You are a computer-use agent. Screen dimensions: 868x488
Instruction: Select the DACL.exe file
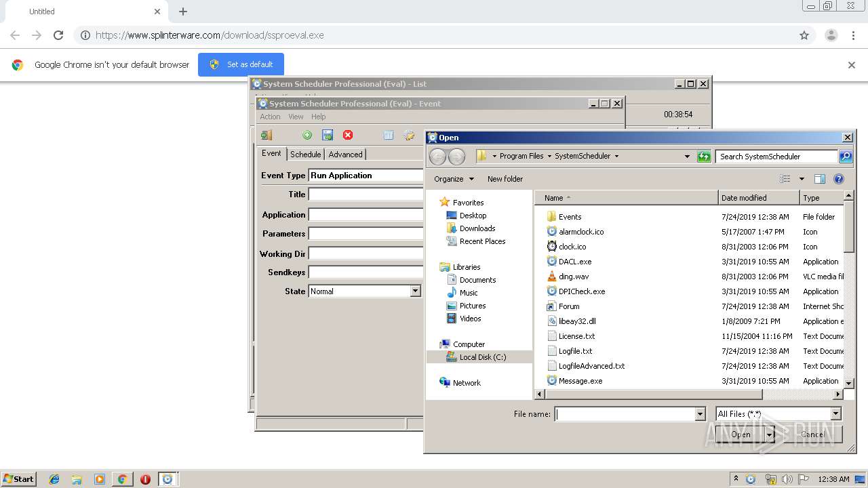tap(575, 262)
